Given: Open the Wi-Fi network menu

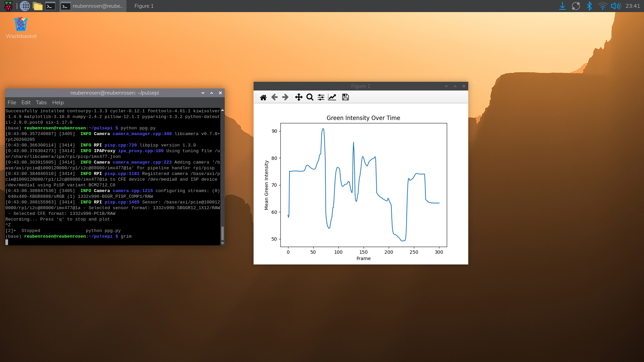Looking at the screenshot, I should 602,6.
